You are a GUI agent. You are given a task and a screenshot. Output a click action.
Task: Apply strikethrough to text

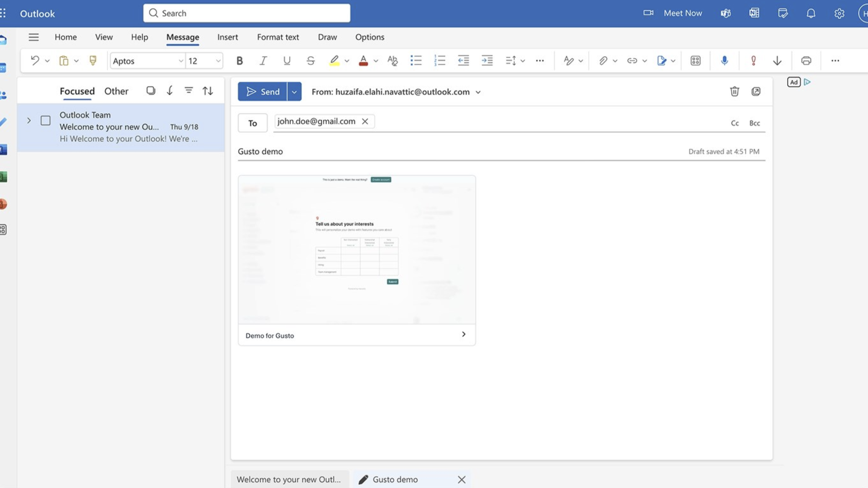point(310,60)
